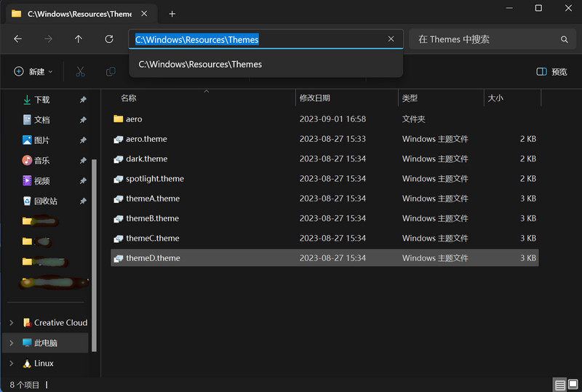
Task: Click the Cut scissors icon
Action: point(81,71)
